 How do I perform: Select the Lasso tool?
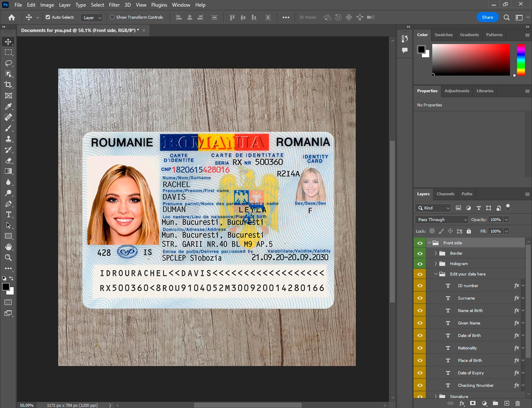8,63
